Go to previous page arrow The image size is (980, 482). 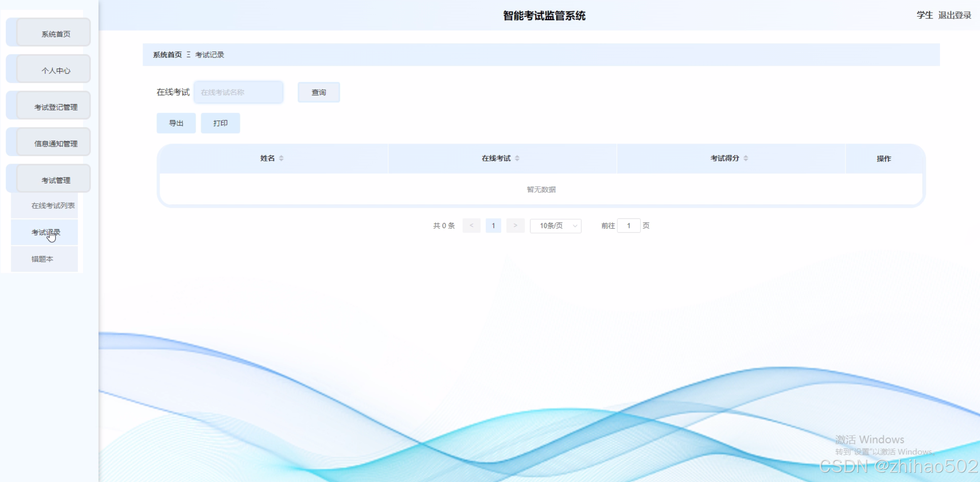pos(471,226)
